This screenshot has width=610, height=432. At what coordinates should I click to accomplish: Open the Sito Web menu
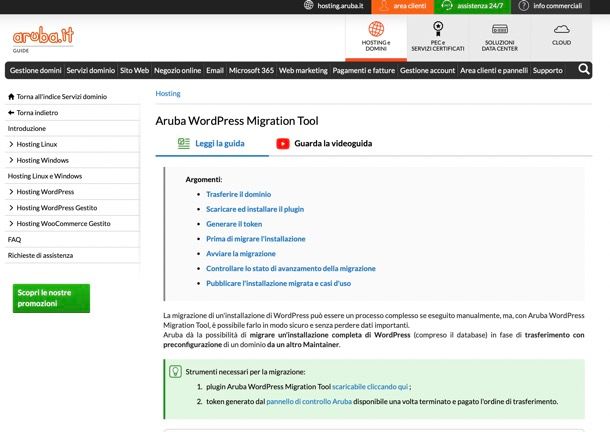[x=134, y=70]
